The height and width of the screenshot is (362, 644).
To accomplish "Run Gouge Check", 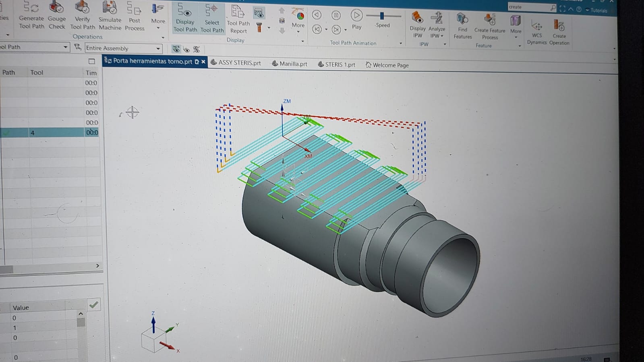I will (57, 15).
